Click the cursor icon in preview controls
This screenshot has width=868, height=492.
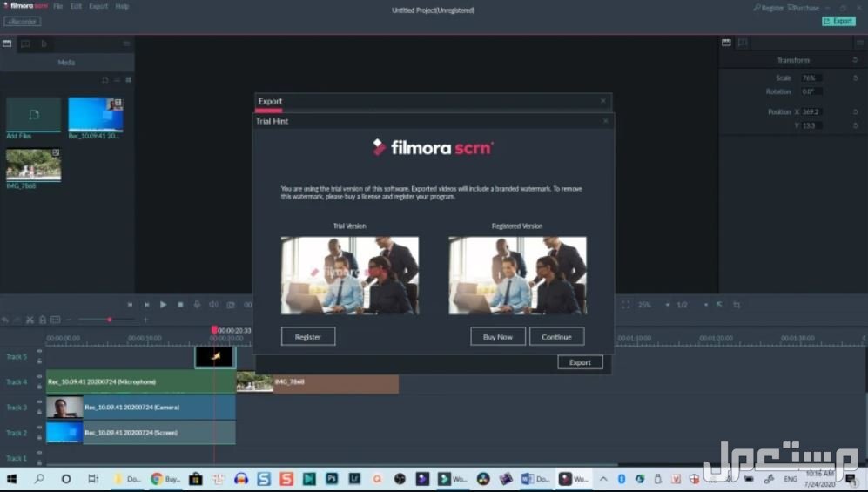pos(719,305)
